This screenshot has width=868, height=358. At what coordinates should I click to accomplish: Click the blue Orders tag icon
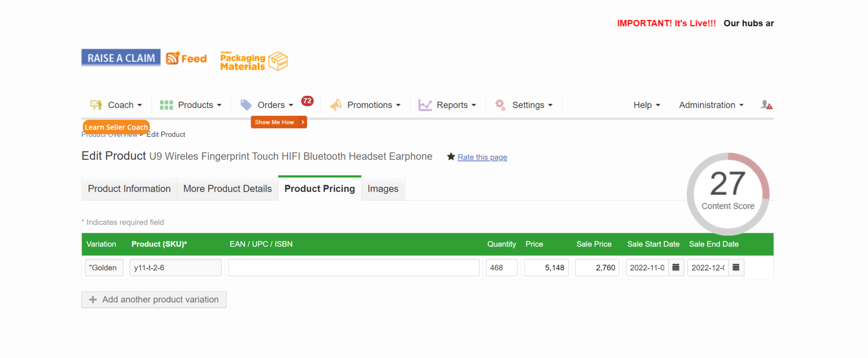246,105
